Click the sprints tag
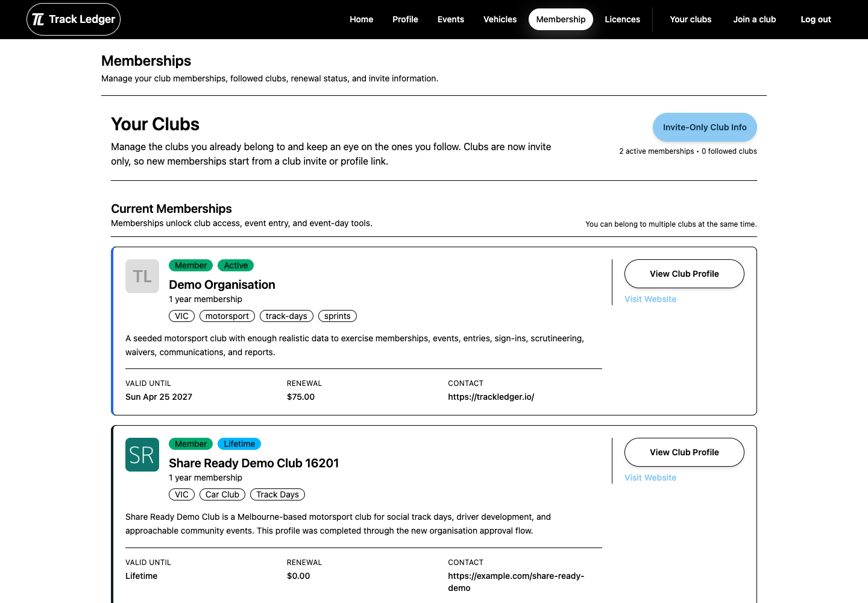The width and height of the screenshot is (868, 603). (x=338, y=316)
